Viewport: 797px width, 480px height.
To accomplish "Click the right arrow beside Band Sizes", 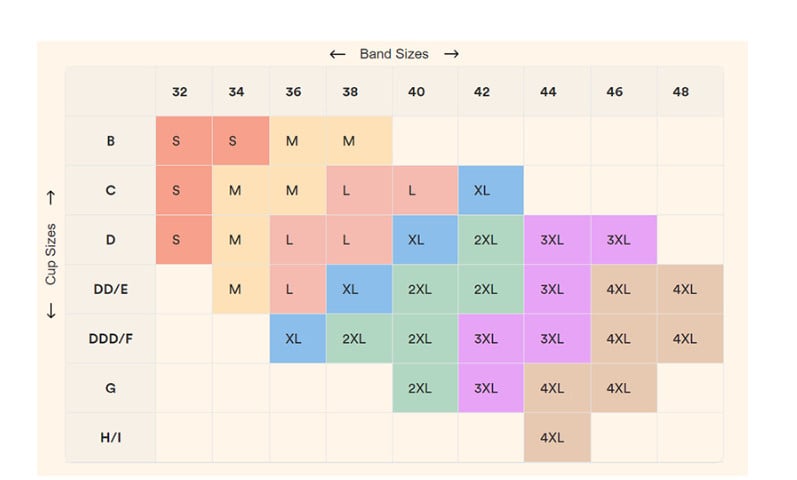I will (x=451, y=54).
